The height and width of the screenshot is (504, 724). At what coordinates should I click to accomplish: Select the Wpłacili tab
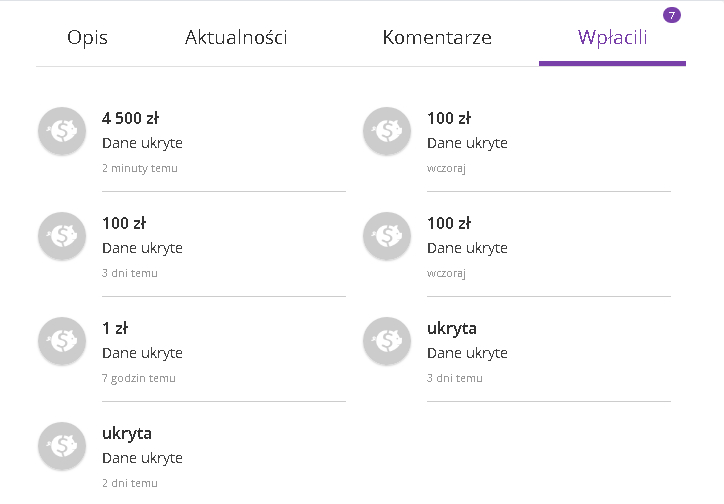612,38
